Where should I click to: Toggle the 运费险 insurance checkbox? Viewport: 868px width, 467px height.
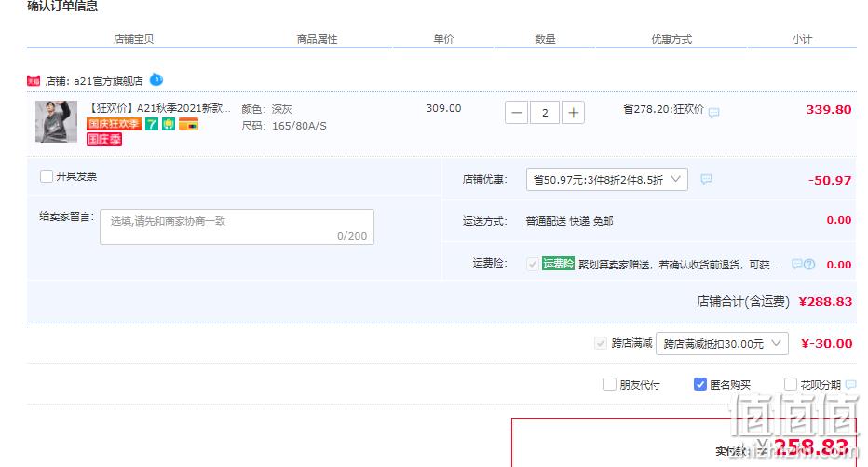pyautogui.click(x=533, y=264)
